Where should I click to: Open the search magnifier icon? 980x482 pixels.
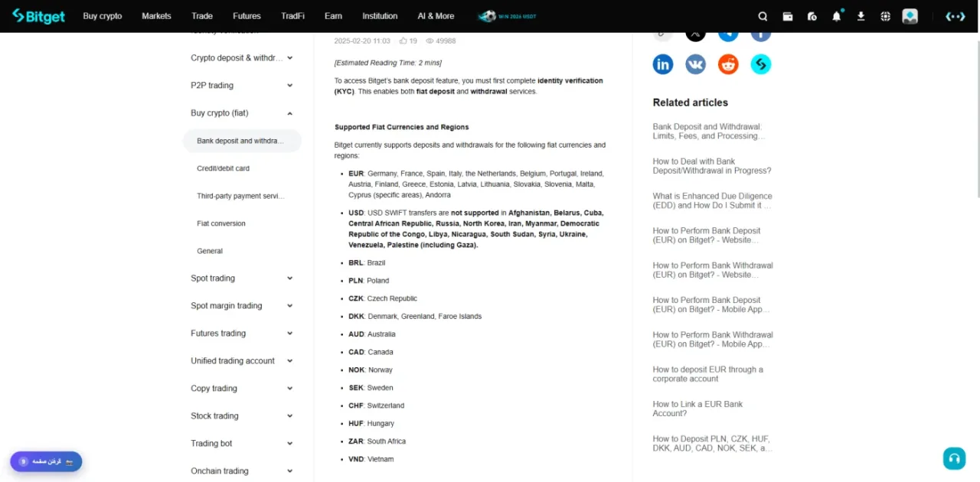click(x=763, y=16)
